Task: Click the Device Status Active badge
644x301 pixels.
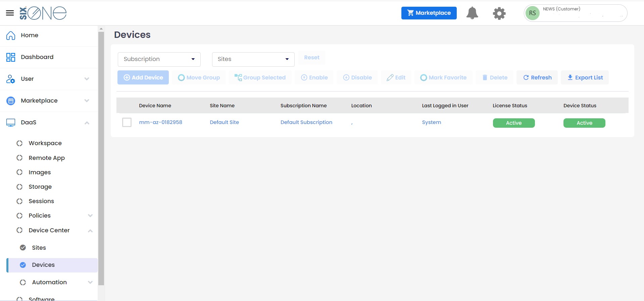Action: point(584,123)
